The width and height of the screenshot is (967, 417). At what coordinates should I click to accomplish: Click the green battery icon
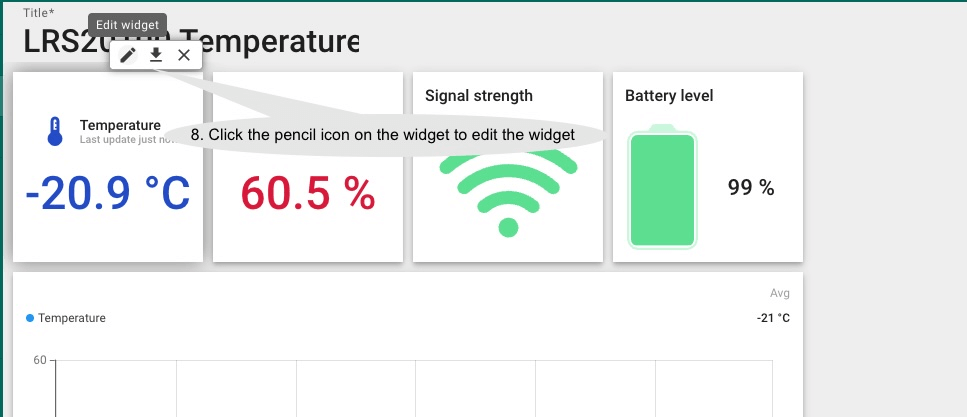[661, 187]
